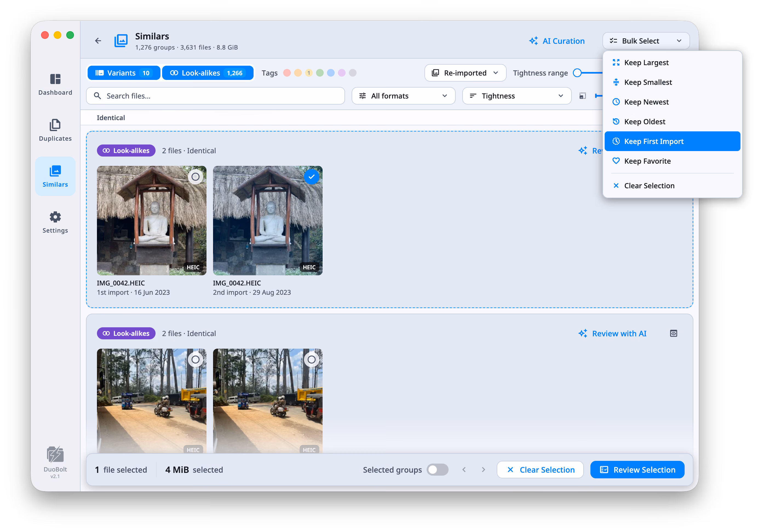Click the Keep Smallest compress icon
The image size is (758, 532).
[x=616, y=82]
